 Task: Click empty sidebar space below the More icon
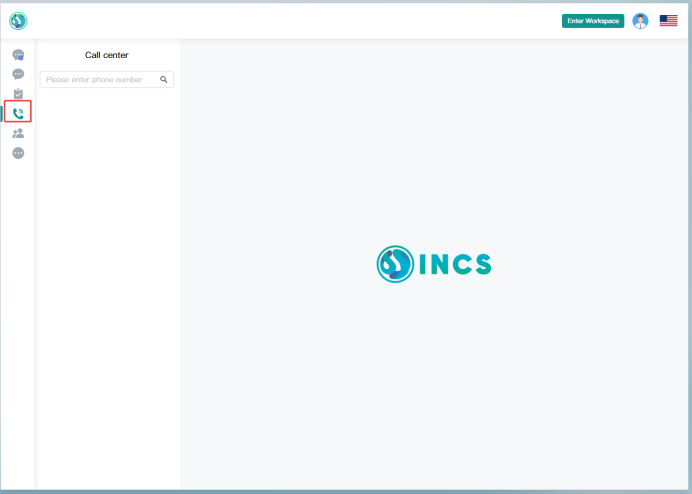(18, 300)
